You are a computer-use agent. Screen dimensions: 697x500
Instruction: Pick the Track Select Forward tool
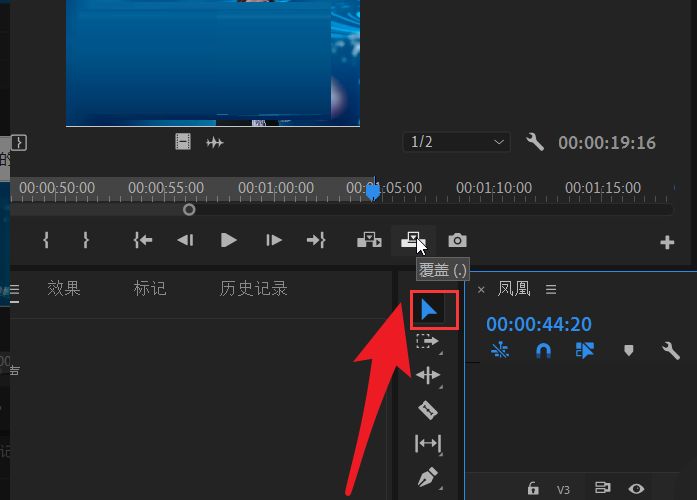coord(428,342)
